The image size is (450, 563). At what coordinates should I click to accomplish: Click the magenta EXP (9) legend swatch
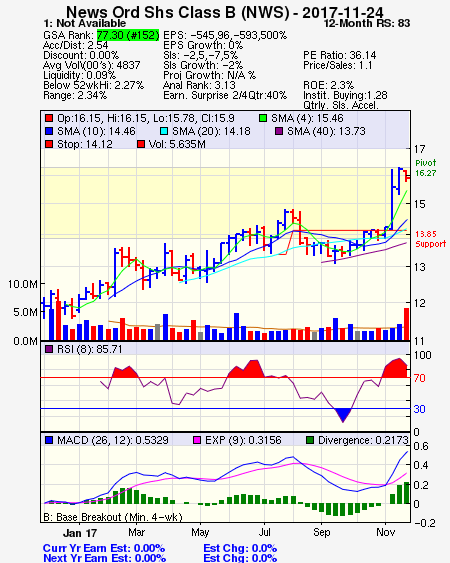click(197, 440)
